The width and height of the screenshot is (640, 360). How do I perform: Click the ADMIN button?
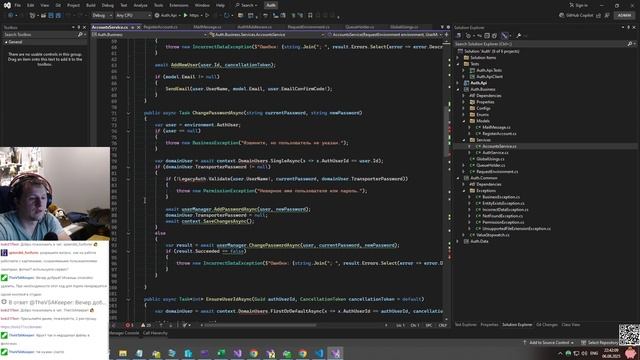[624, 16]
